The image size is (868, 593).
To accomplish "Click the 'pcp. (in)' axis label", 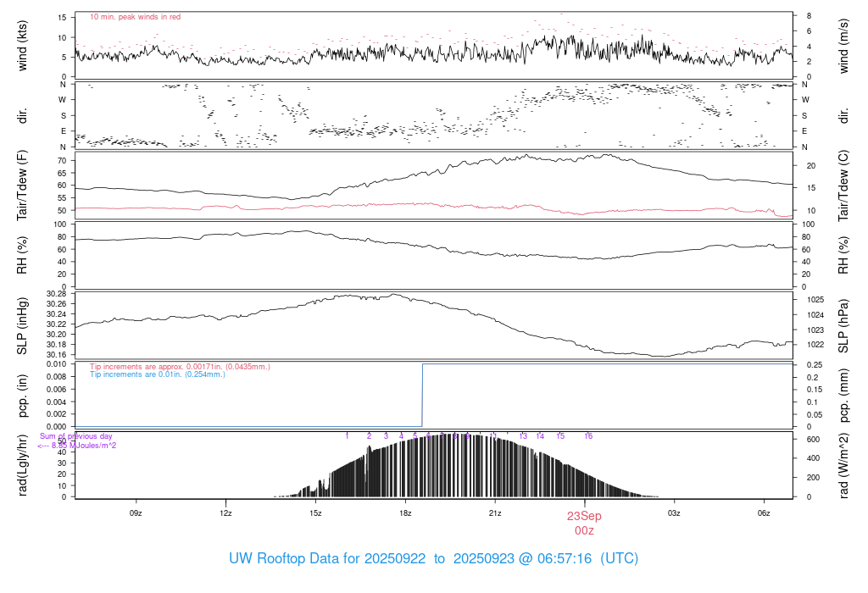I will 22,396.
